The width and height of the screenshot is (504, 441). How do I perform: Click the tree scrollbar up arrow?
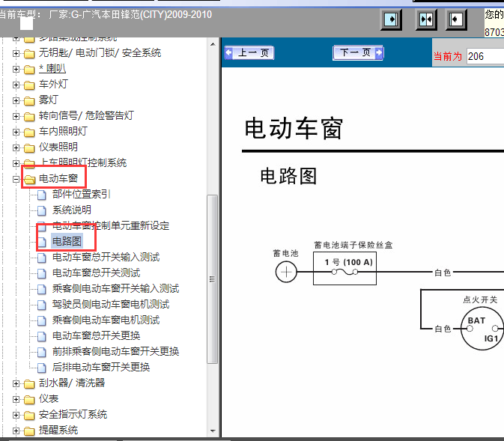coord(213,44)
